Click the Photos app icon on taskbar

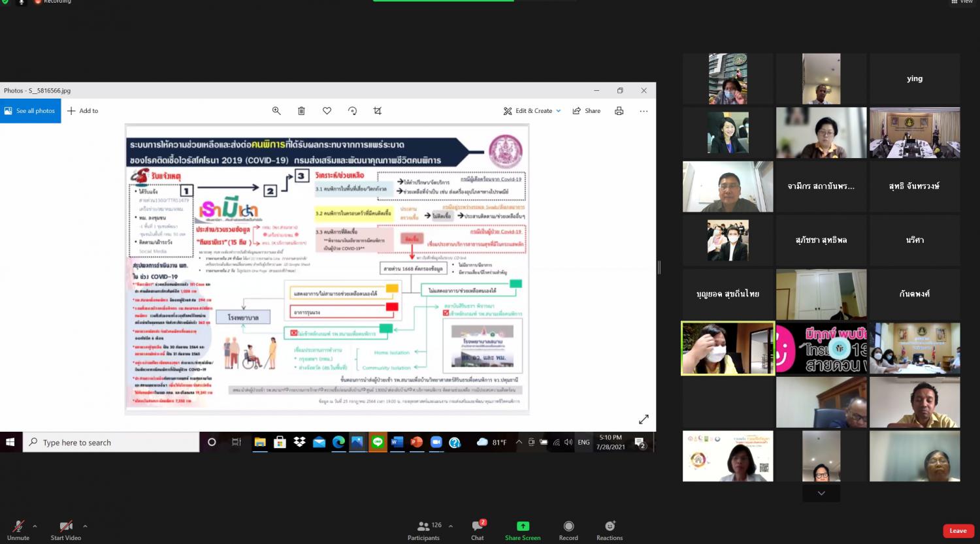[357, 442]
